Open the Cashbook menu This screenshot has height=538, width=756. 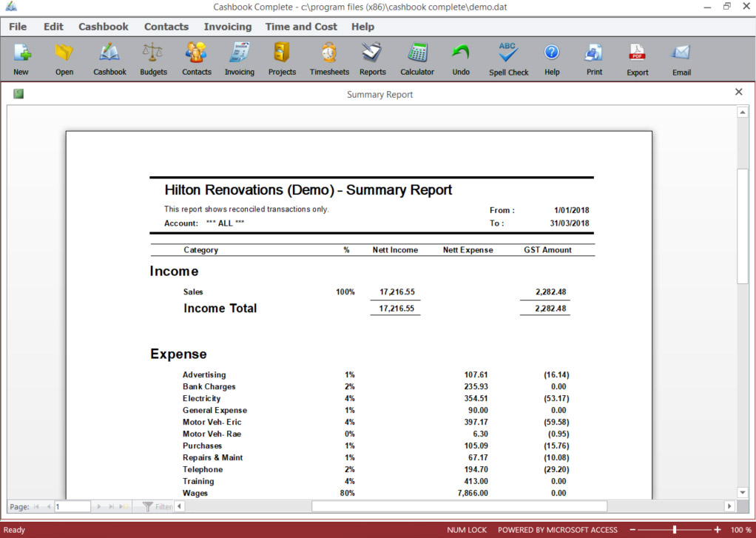104,27
